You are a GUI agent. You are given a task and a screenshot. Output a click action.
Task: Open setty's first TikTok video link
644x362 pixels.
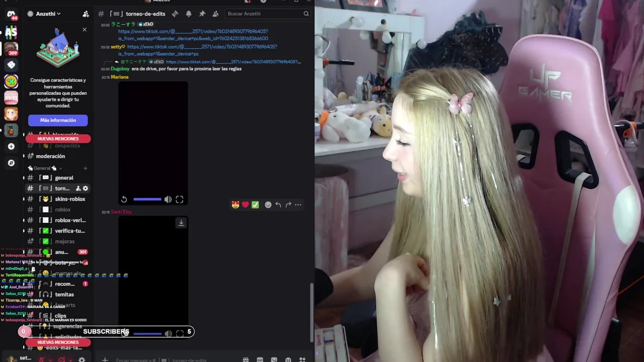(x=198, y=50)
